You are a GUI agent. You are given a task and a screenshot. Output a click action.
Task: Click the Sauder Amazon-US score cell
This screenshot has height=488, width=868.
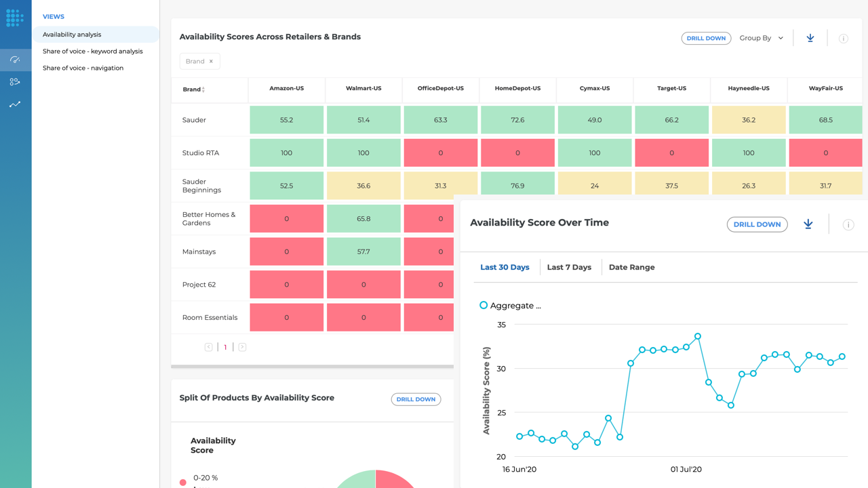pyautogui.click(x=286, y=120)
